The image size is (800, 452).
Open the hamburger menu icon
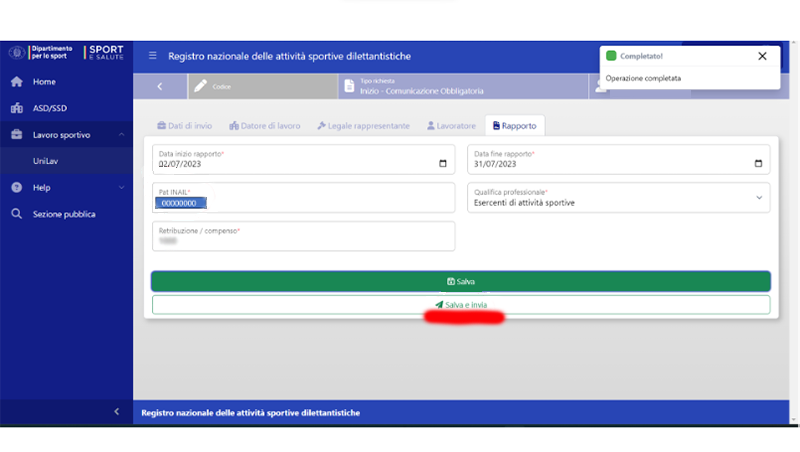tap(153, 56)
